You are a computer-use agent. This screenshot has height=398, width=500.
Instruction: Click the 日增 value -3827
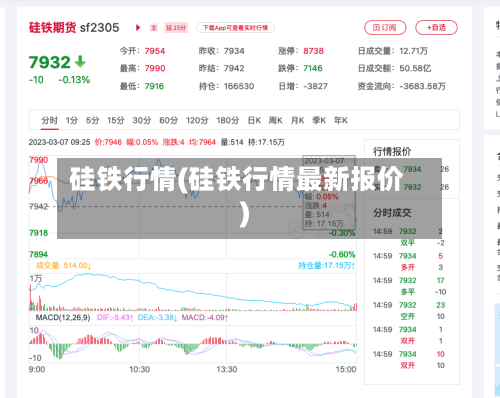coord(315,86)
